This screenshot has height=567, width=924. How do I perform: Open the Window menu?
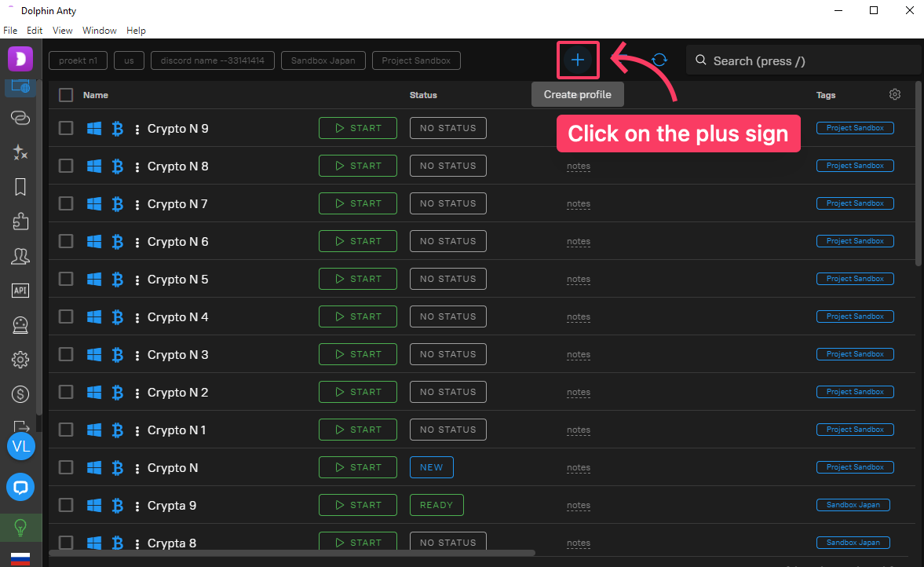click(x=100, y=31)
